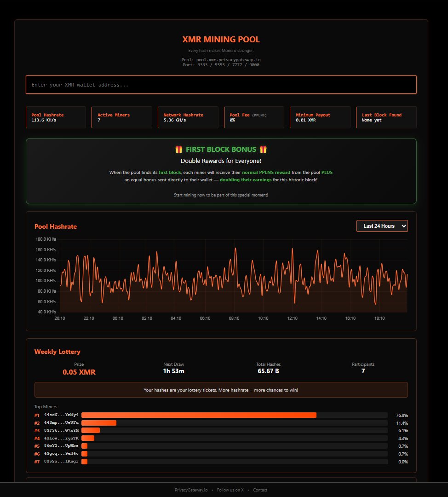Click the Double Rewards for Everyone text
448x497 pixels.
221,161
